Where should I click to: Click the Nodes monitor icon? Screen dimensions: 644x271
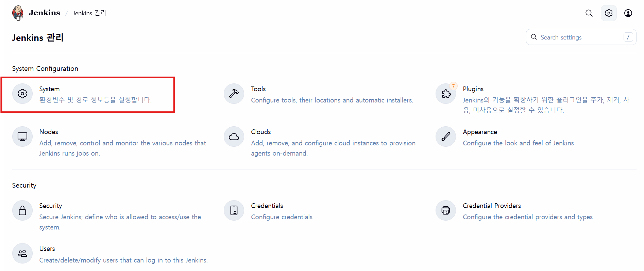coord(22,137)
